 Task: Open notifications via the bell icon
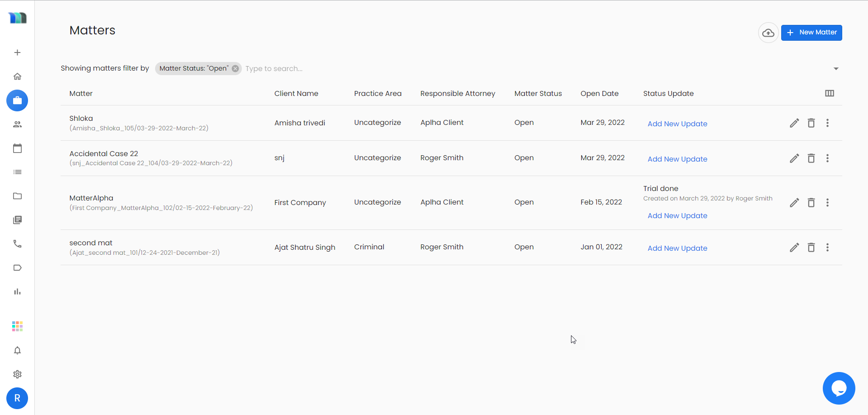[17, 350]
